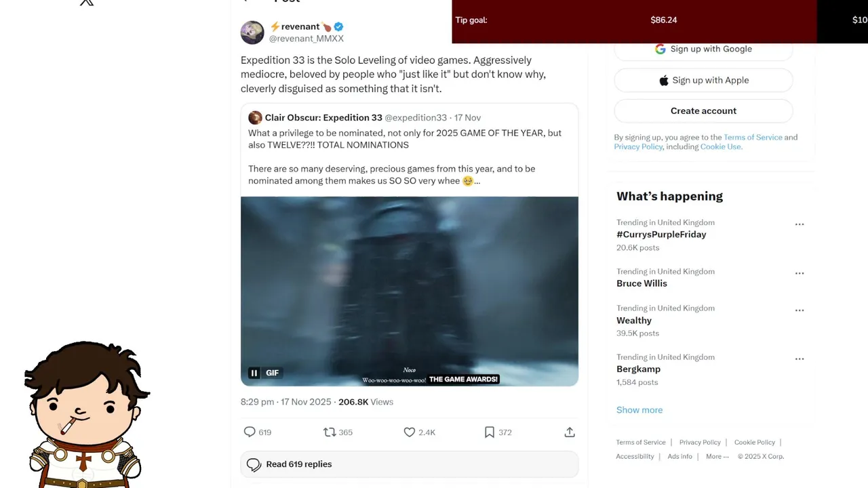Click the Create account button
868x488 pixels.
[x=703, y=110]
